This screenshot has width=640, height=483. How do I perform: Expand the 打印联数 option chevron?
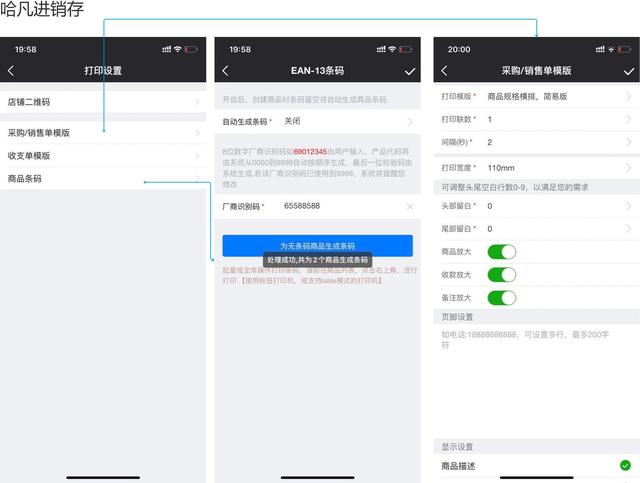629,119
